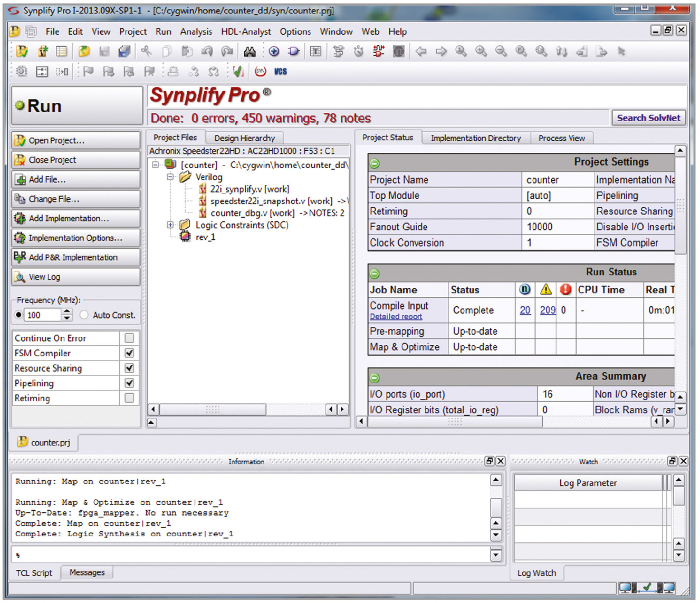The width and height of the screenshot is (700, 603).
Task: Enable the Retiming checkbox
Action: pos(129,398)
